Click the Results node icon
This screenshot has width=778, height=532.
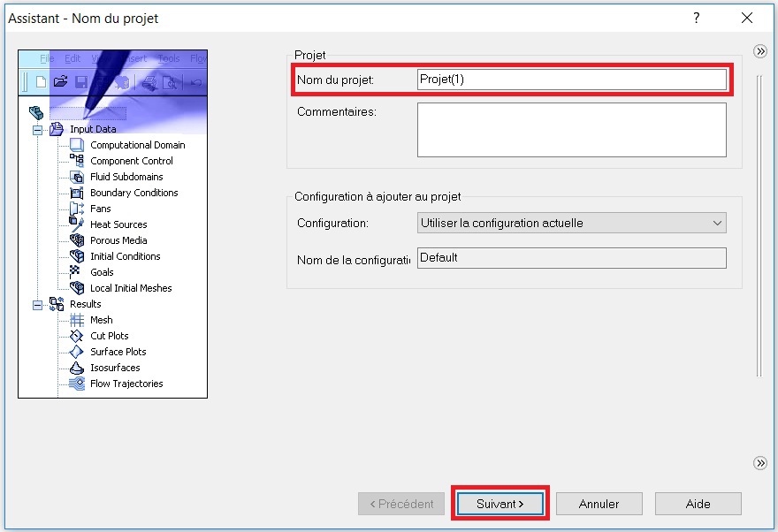57,304
